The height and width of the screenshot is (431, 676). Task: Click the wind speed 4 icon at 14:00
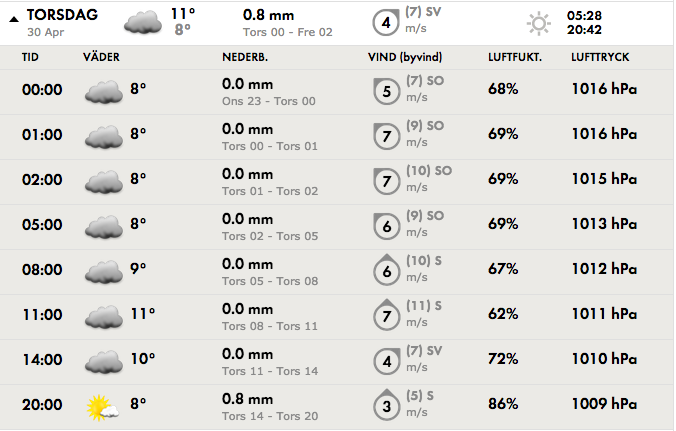click(x=386, y=361)
